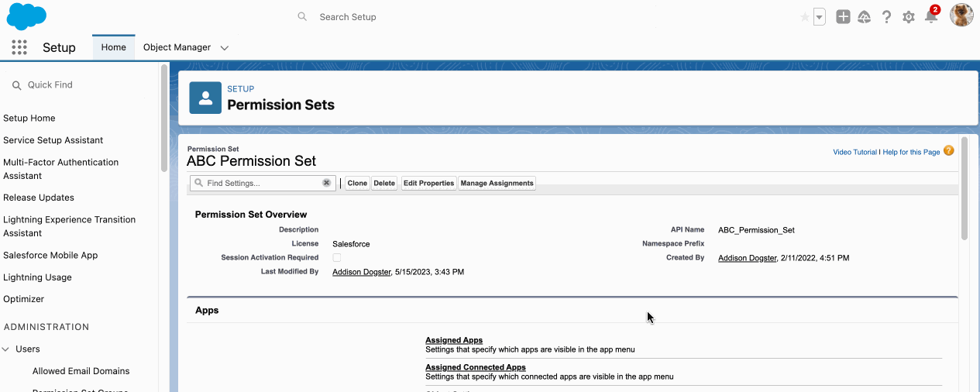
Task: Click the Permission Set Overview heading
Action: [251, 215]
